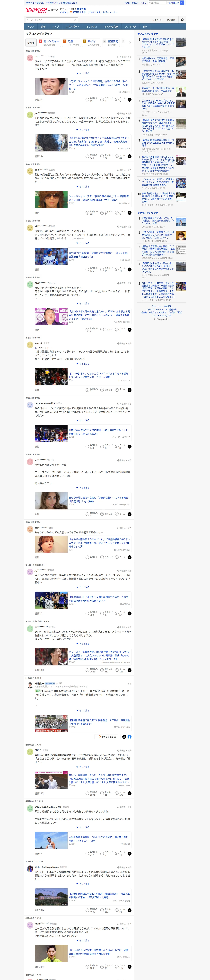Viewport: 210px width, 980px height.
Task: Toggle 共感した on jun user's comment
Action: pos(91,156)
